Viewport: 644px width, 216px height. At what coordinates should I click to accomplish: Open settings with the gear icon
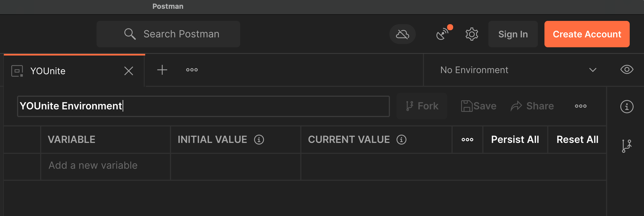[x=472, y=34]
